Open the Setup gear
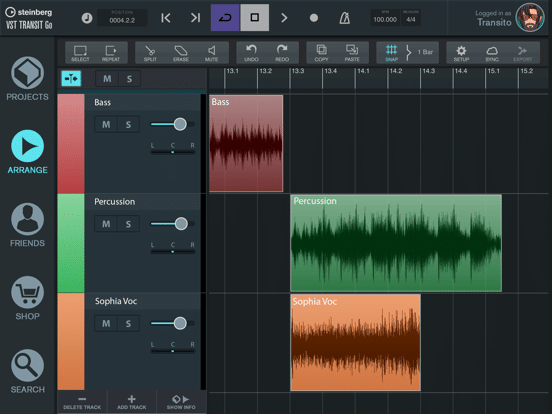The height and width of the screenshot is (414, 552). [x=461, y=53]
